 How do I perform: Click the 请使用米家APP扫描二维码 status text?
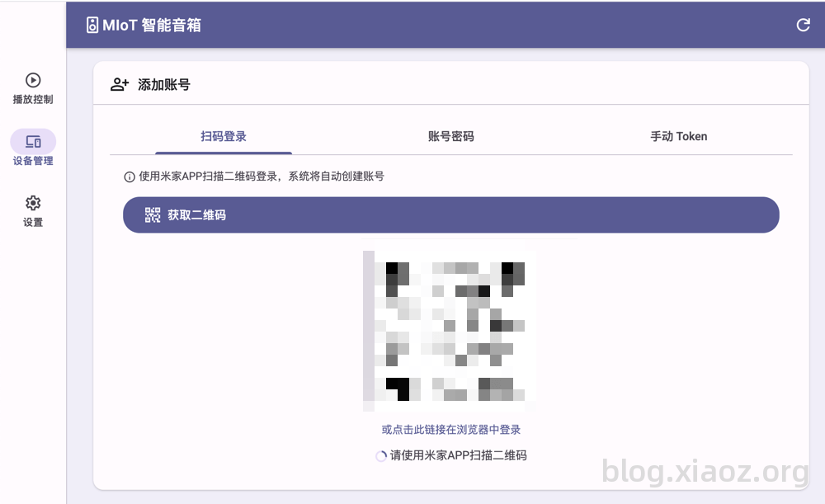click(458, 455)
